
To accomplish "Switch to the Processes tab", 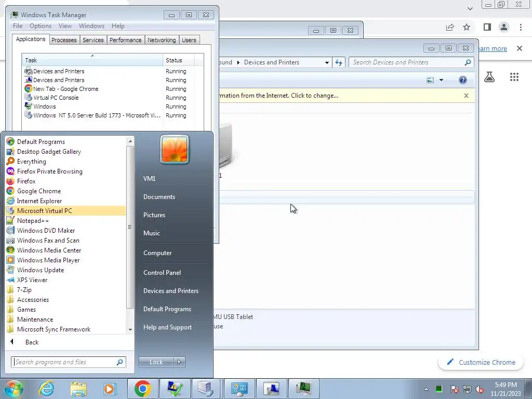I will pyautogui.click(x=64, y=40).
